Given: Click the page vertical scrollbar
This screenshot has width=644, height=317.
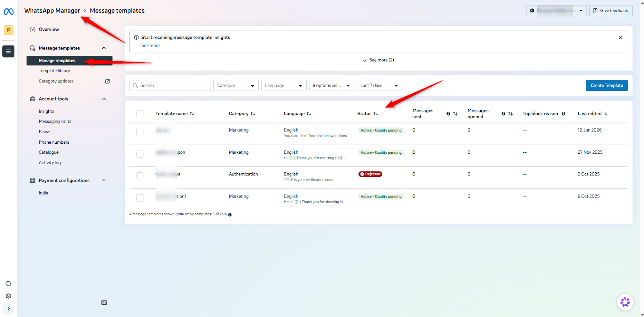Looking at the screenshot, I should [x=642, y=158].
